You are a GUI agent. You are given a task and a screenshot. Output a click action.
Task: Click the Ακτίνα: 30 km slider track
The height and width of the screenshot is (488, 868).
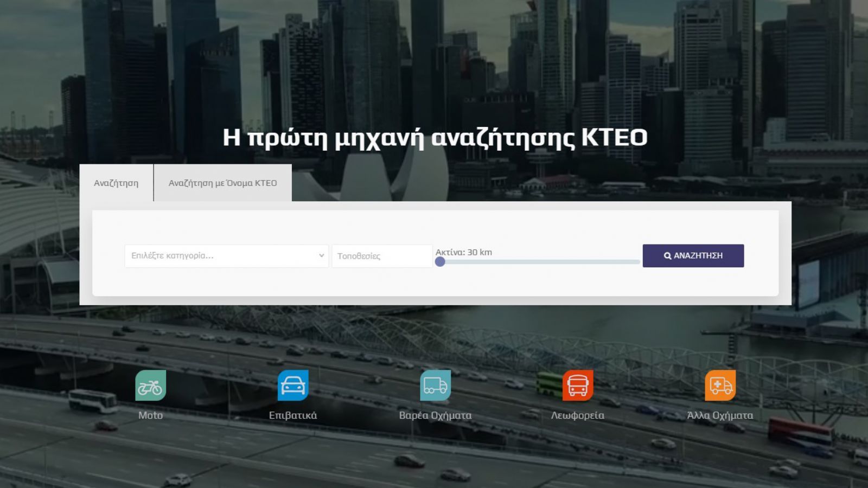[x=540, y=261]
